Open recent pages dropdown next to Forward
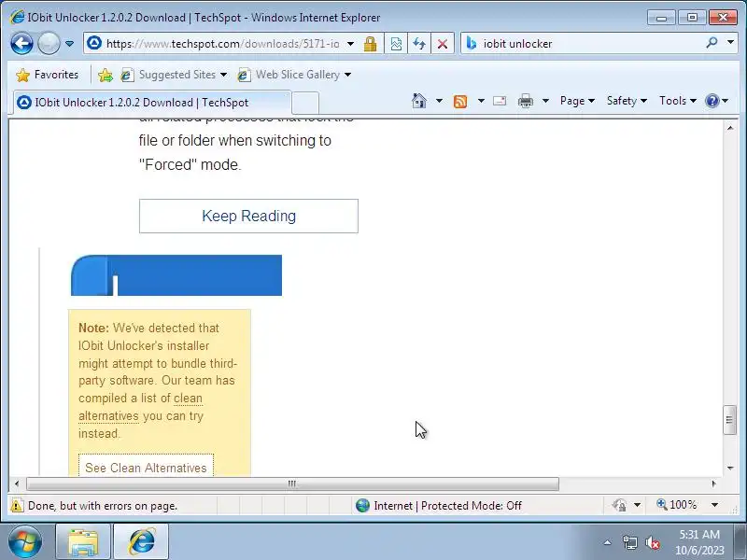 point(69,44)
